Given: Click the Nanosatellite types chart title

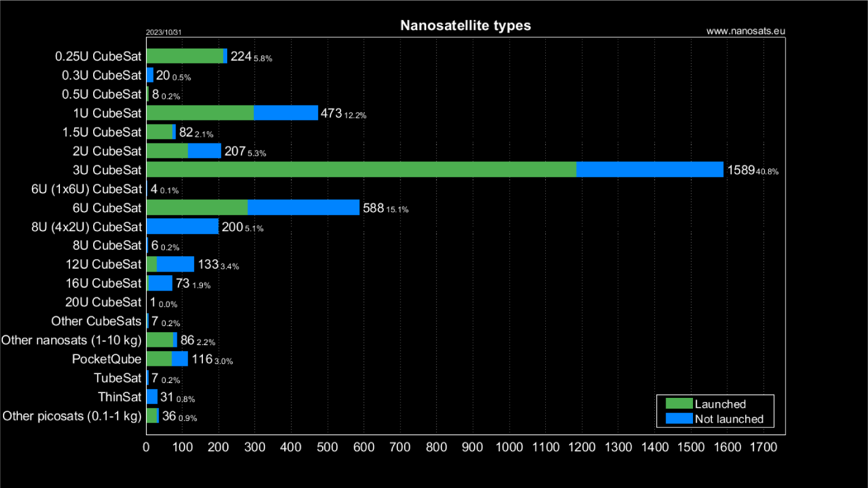Looking at the screenshot, I should pos(466,25).
